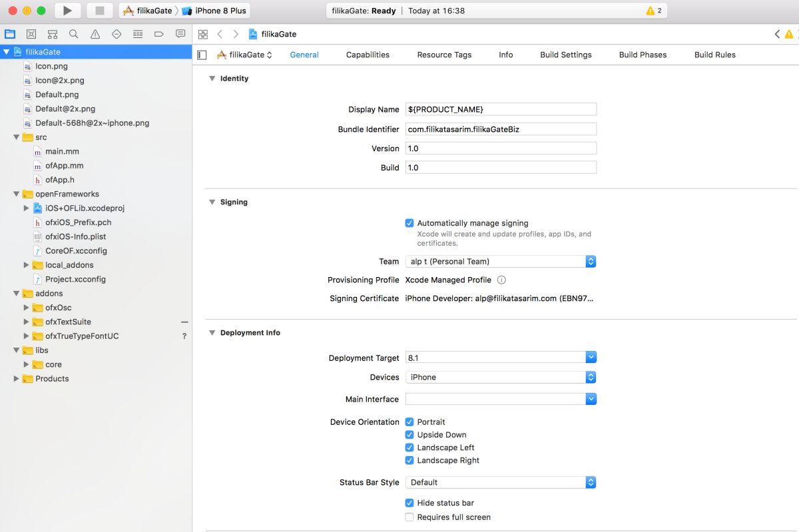Toggle Automatically manage signing checkbox

409,224
